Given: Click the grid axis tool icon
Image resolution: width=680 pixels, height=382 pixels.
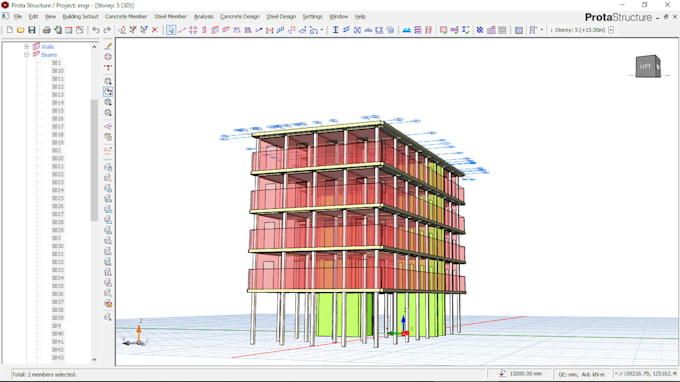Looking at the screenshot, I should [193, 30].
